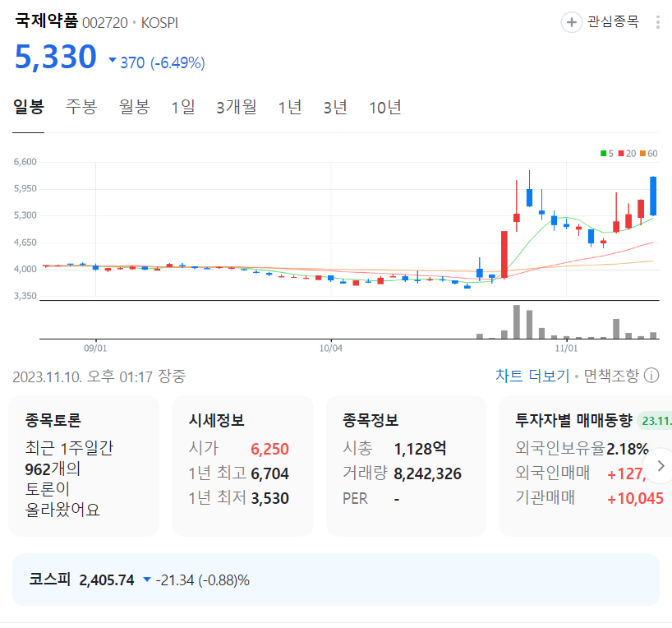Click the right chevron arrow on 투자자별 매매동향

click(x=660, y=465)
